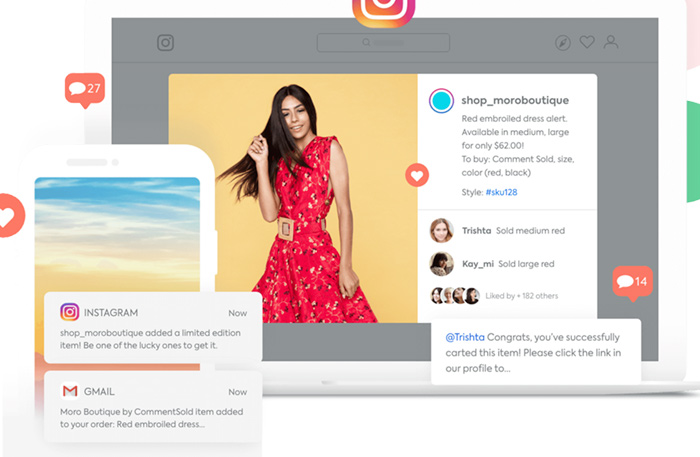The height and width of the screenshot is (457, 700).
Task: Open Trishta's username in comments
Action: tap(476, 231)
